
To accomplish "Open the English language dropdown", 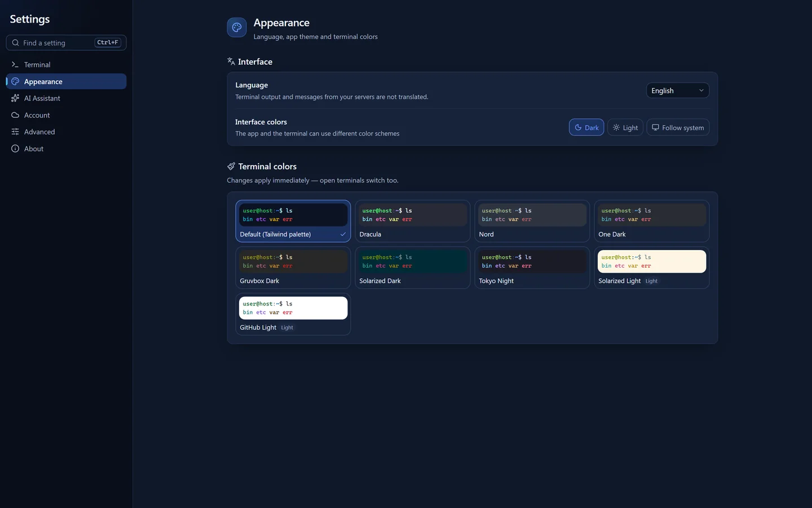I will point(678,91).
